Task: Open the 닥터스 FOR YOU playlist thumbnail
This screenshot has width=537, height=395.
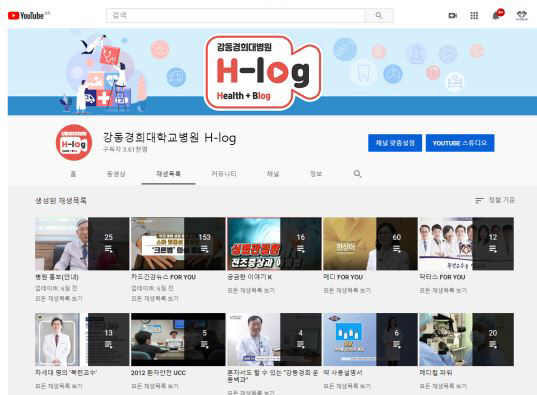Action: click(466, 244)
